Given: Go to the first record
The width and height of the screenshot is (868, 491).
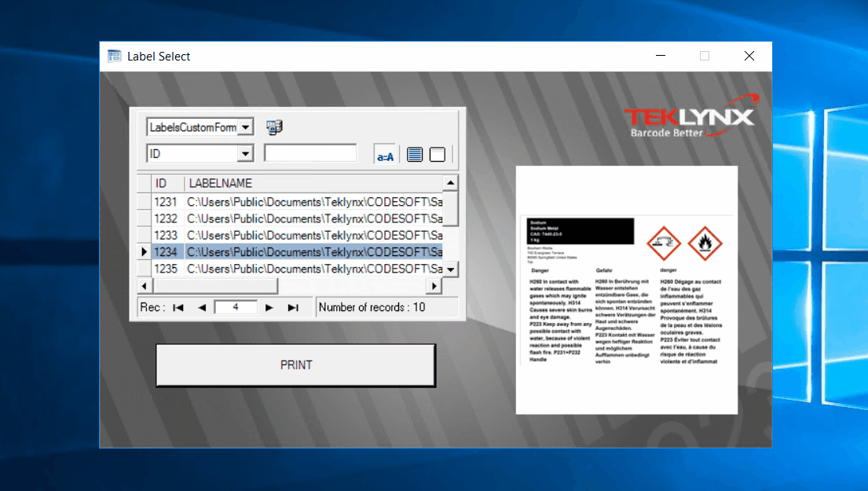Looking at the screenshot, I should click(178, 308).
